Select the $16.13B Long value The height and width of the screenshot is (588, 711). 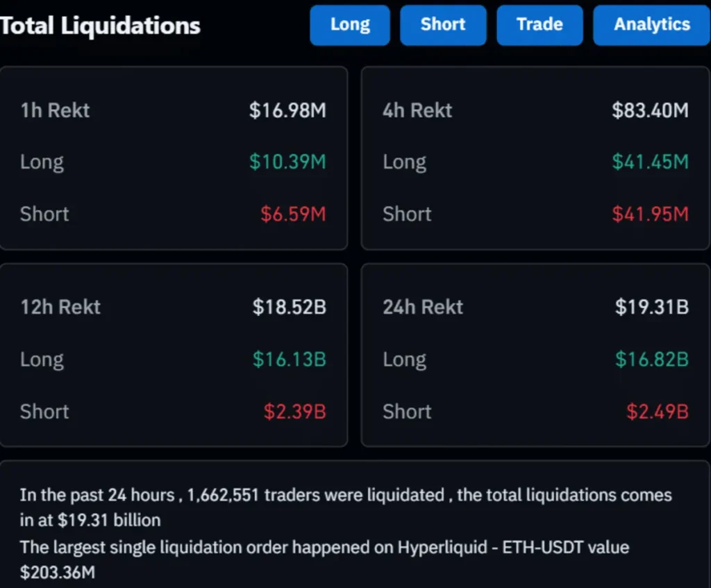pos(290,359)
